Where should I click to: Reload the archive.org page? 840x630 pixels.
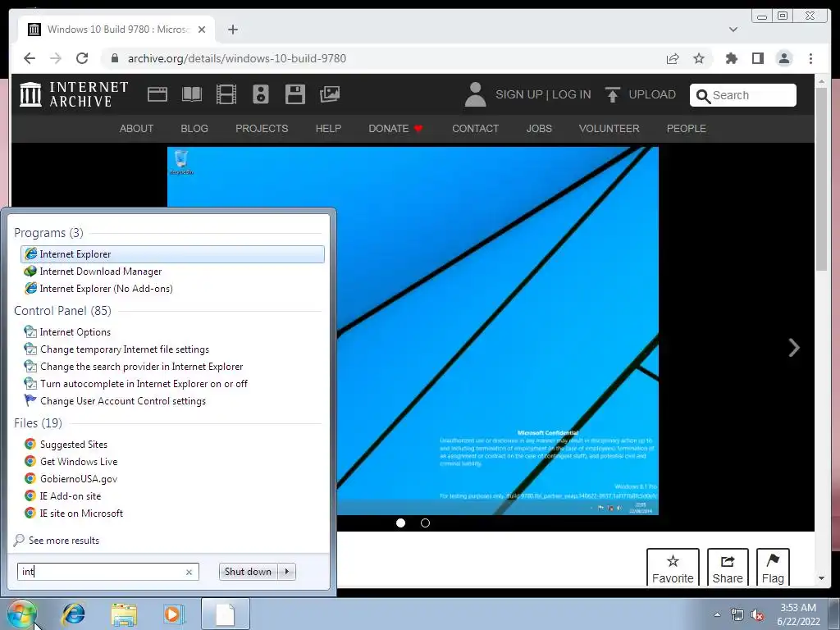tap(82, 58)
